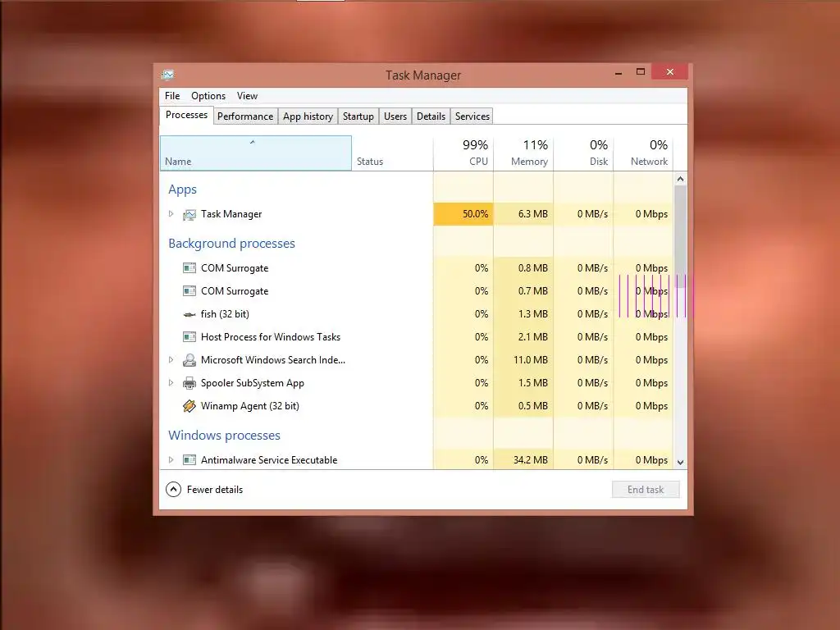Sort by Status column header
Viewport: 840px width, 630px height.
(x=392, y=153)
